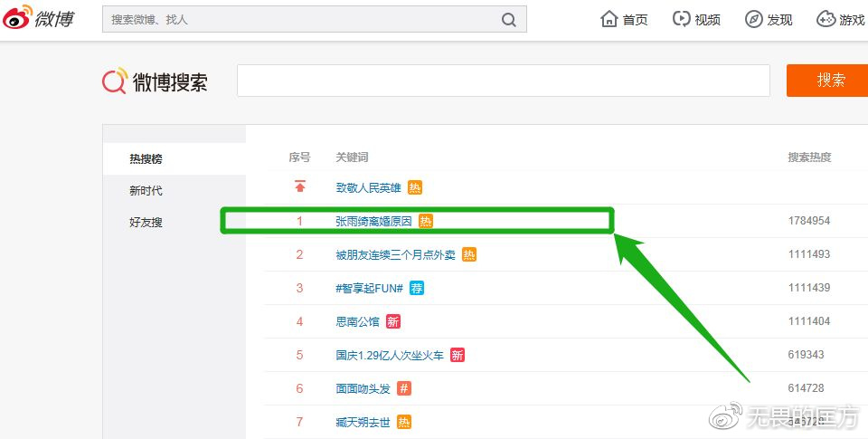Click search heat value 619343

tap(806, 355)
